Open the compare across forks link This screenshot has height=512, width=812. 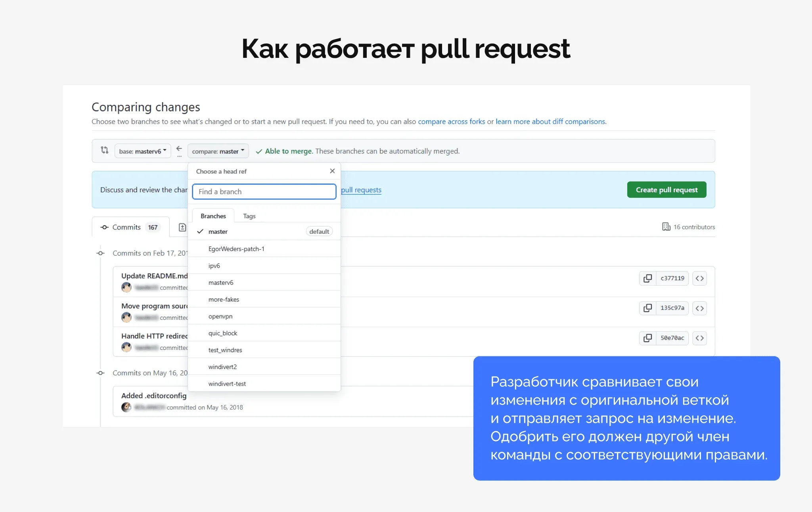click(x=451, y=121)
